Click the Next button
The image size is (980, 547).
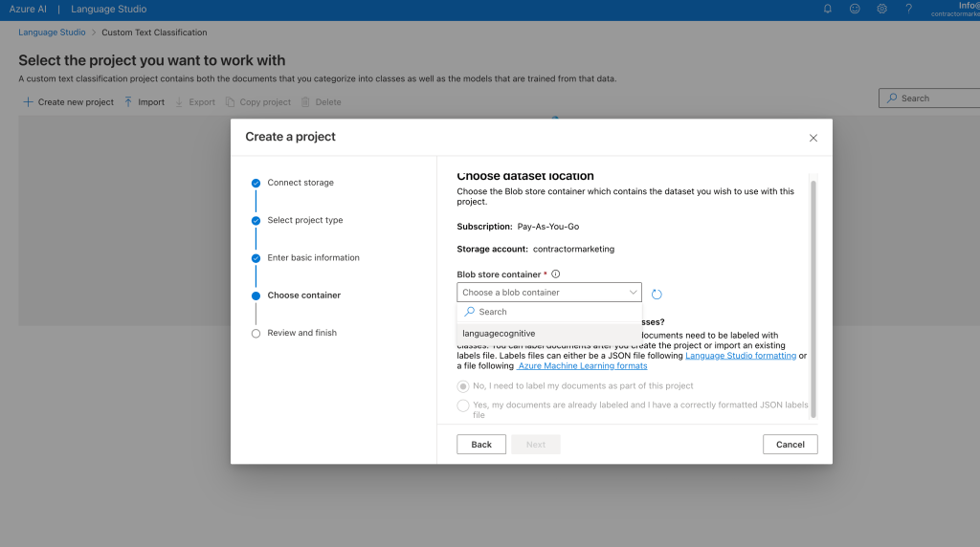pos(536,445)
